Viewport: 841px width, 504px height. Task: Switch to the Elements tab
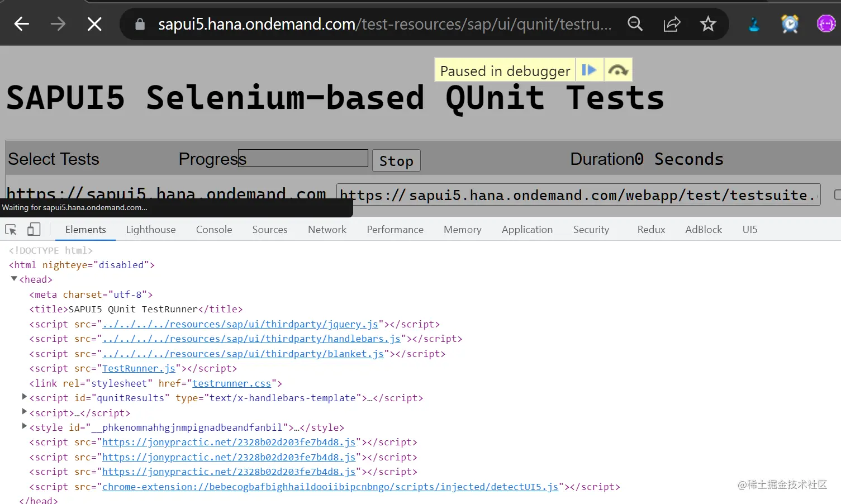pyautogui.click(x=85, y=230)
